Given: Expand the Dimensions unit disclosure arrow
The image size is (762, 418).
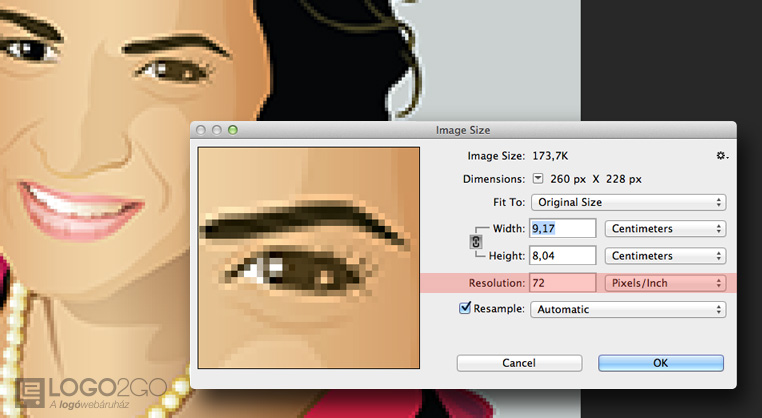Looking at the screenshot, I should click(x=537, y=179).
